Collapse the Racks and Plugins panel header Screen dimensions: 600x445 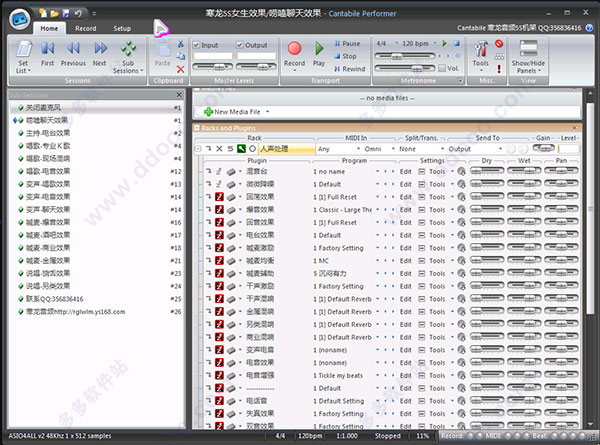[197, 128]
